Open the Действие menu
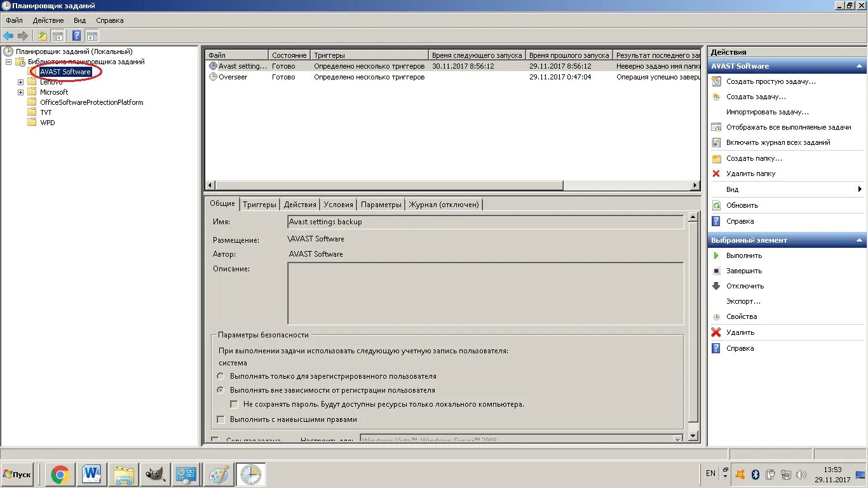This screenshot has height=488, width=868. (x=48, y=20)
